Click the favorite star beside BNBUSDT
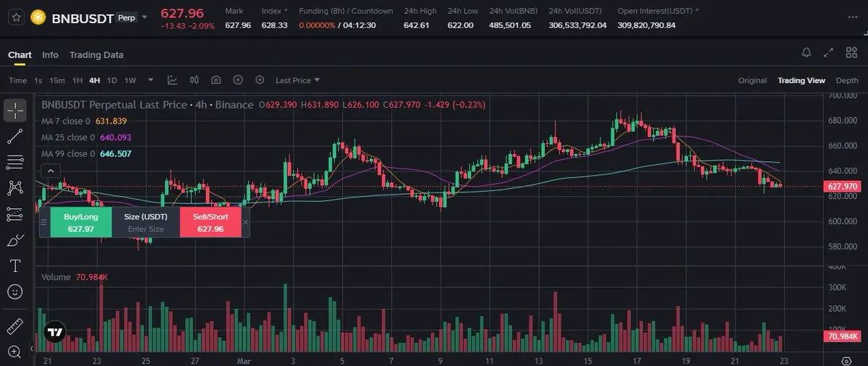Viewport: 868px width, 366px height. [x=15, y=16]
